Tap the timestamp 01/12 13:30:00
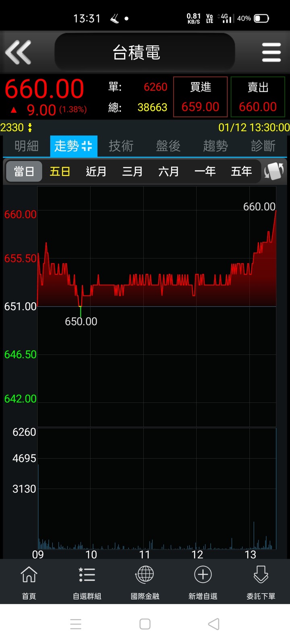This screenshot has width=290, height=644. (x=254, y=128)
